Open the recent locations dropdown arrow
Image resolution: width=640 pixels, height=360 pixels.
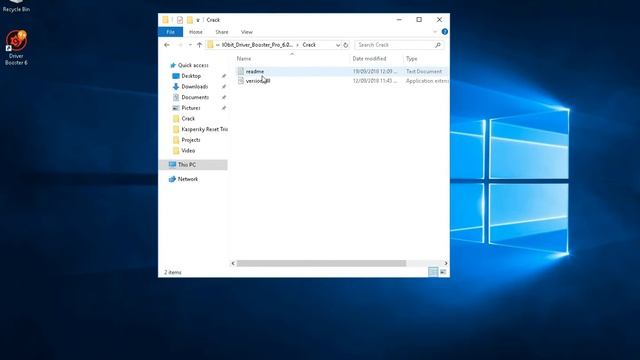click(190, 45)
